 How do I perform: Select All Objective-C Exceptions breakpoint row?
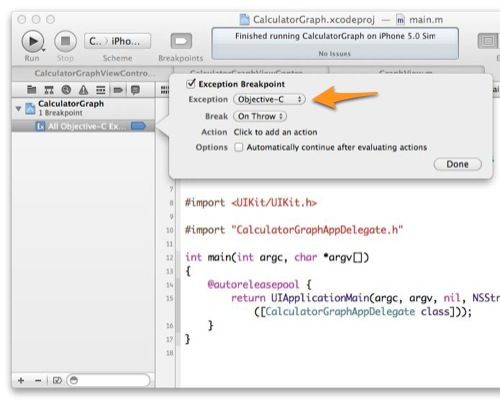(x=83, y=126)
